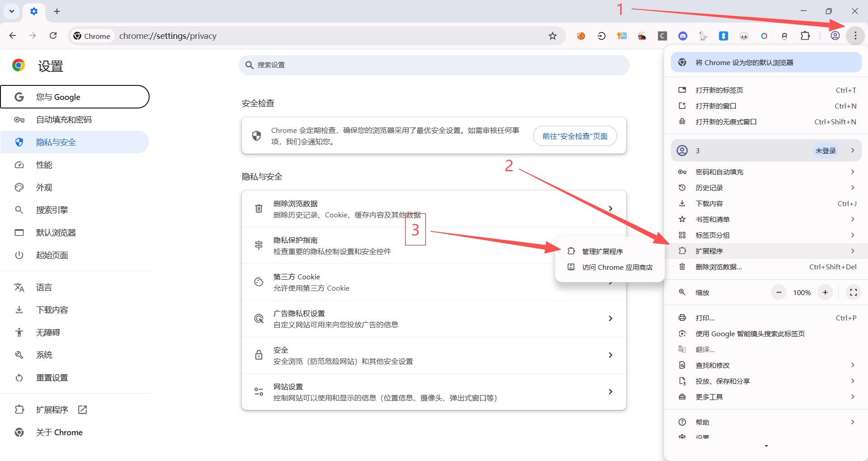Click the profile avatar icon in toolbar
Viewport: 868px width, 461px height.
pos(835,36)
